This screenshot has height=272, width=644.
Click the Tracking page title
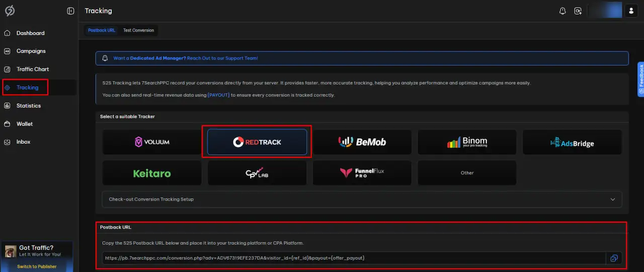coord(99,11)
